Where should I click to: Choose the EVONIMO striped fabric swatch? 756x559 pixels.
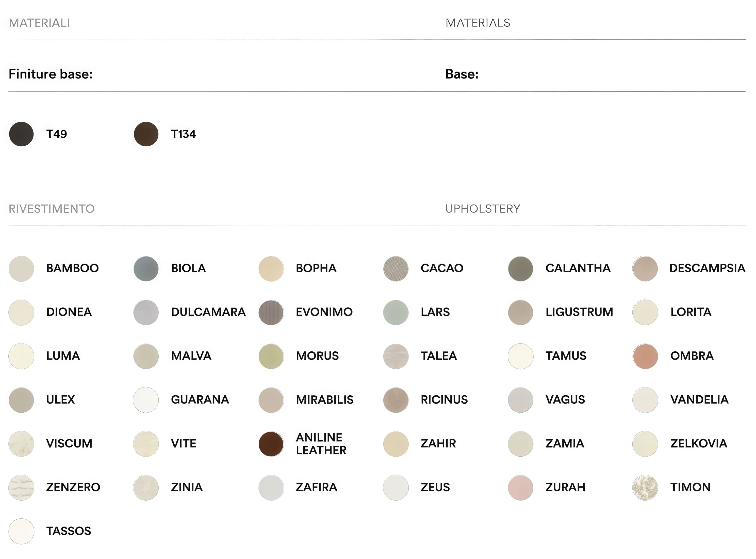[271, 312]
